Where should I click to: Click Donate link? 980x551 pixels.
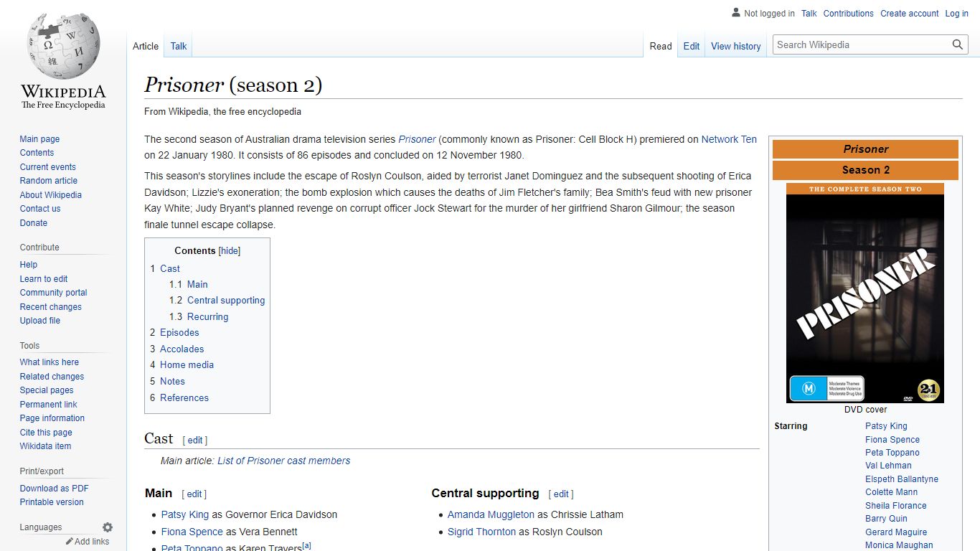pyautogui.click(x=34, y=223)
